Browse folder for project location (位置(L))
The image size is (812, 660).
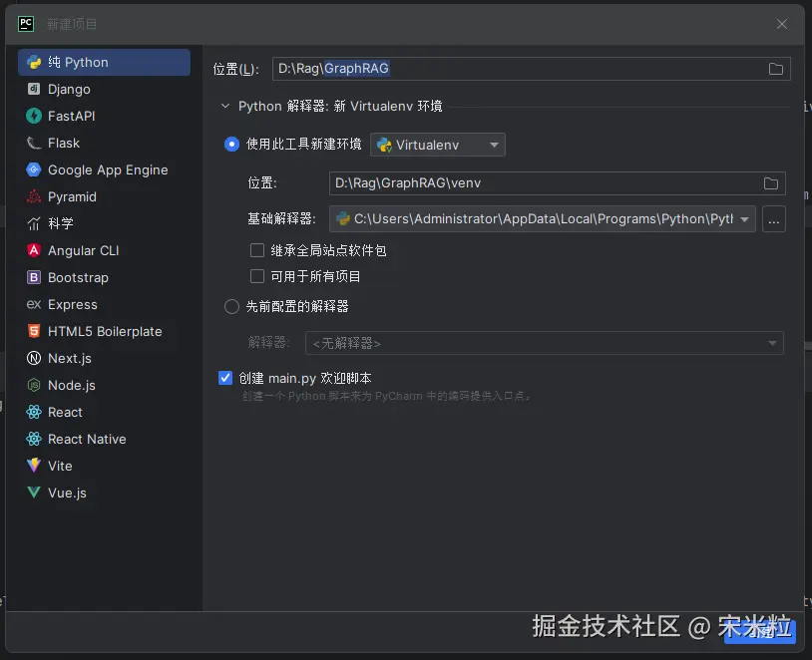(x=776, y=69)
